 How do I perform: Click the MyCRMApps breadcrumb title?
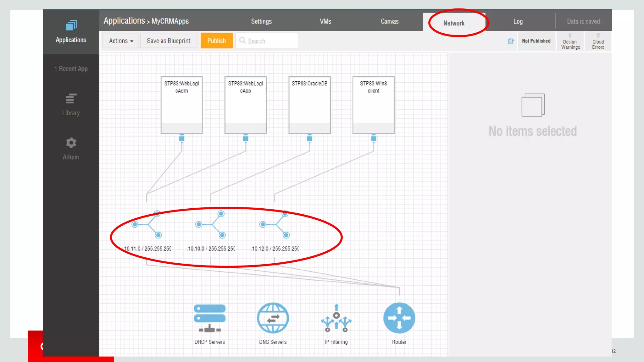(170, 21)
